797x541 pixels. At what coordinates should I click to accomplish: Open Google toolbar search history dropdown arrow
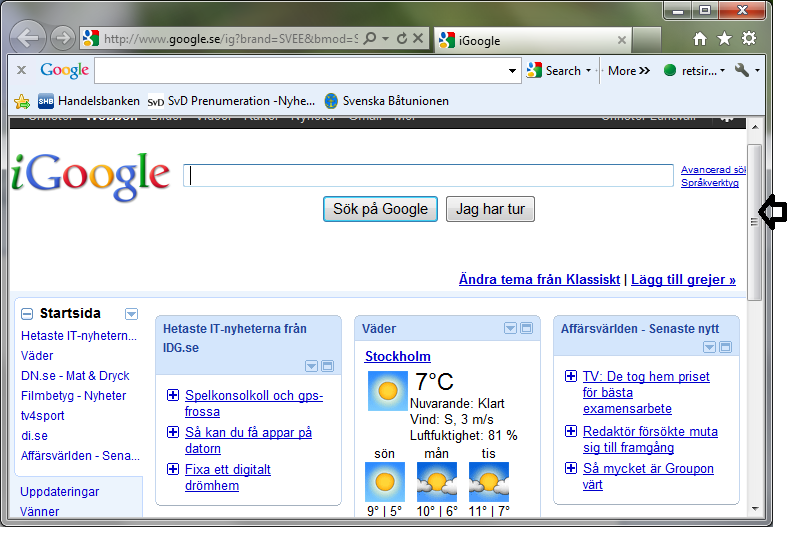[512, 71]
